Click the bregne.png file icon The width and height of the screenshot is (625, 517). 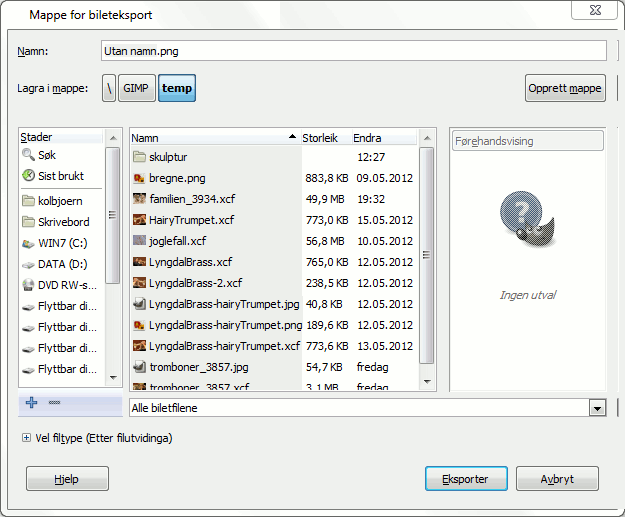click(140, 178)
